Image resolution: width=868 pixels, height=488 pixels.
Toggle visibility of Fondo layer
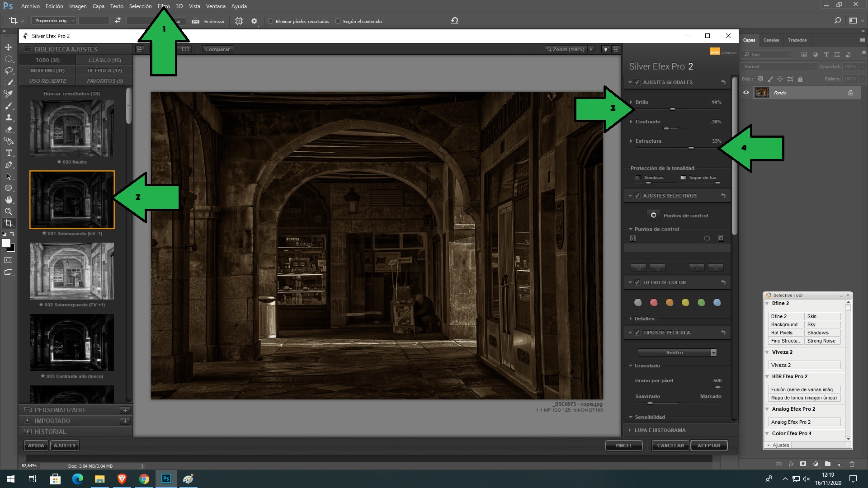point(746,92)
